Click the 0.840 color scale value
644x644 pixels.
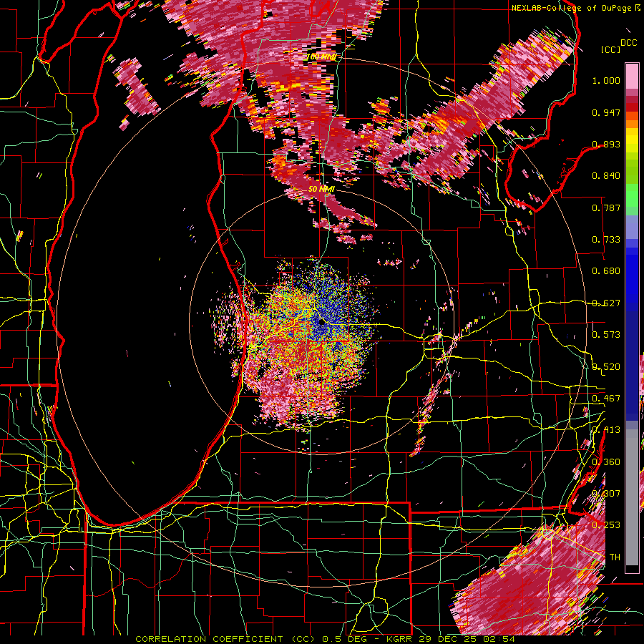(x=606, y=176)
